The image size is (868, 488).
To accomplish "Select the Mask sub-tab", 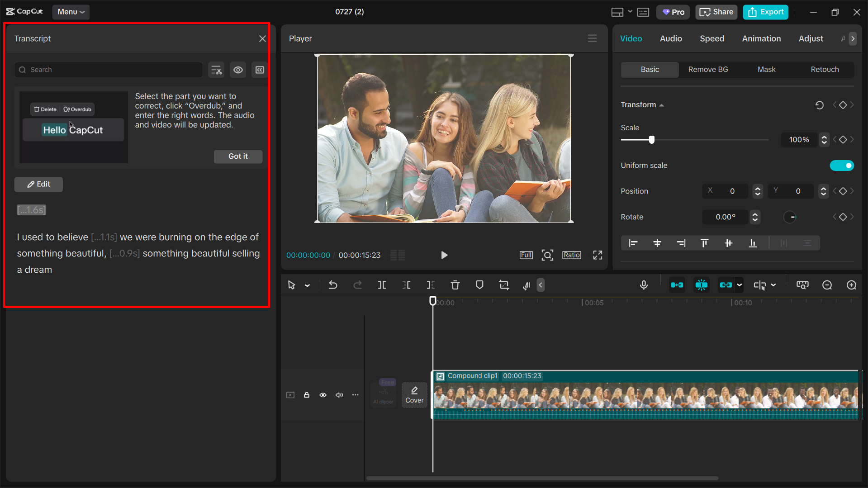I will pyautogui.click(x=766, y=70).
